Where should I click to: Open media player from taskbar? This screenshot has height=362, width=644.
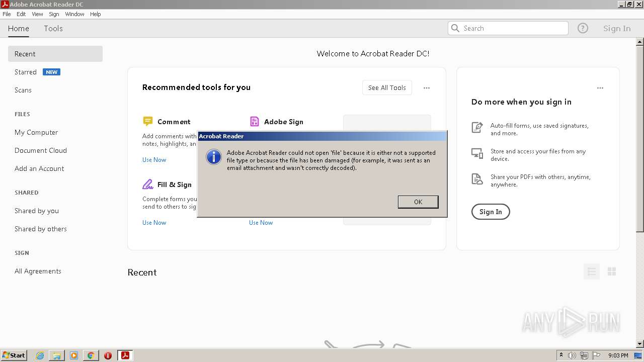click(74, 355)
